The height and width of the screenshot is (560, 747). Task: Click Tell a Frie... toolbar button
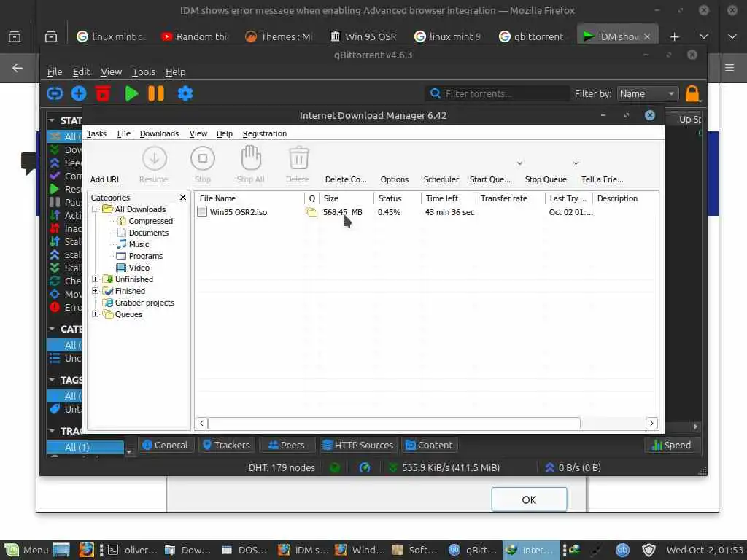602,179
